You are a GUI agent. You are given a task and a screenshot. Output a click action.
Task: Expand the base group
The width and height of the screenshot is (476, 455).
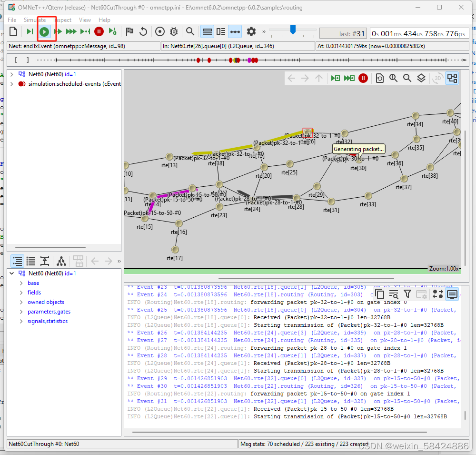[x=21, y=283]
